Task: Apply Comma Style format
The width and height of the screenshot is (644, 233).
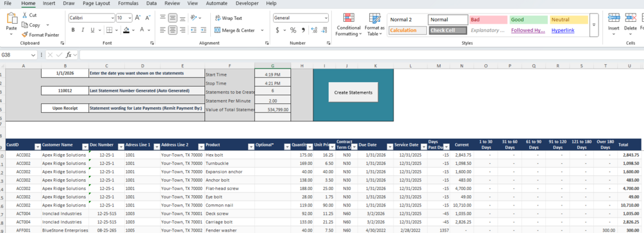Action: point(304,30)
